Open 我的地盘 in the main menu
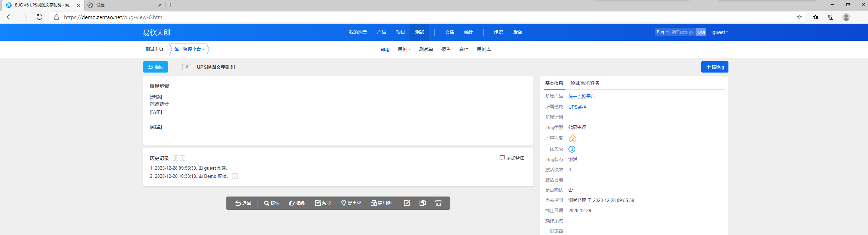 [358, 32]
